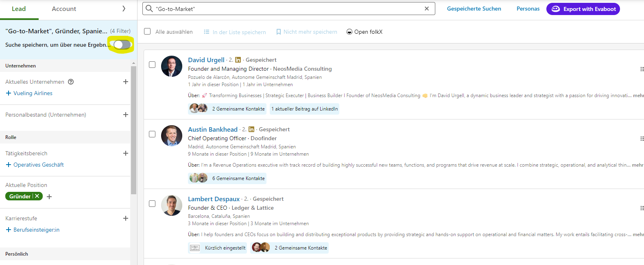Open David Urgell's profile link
The height and width of the screenshot is (265, 644).
206,60
